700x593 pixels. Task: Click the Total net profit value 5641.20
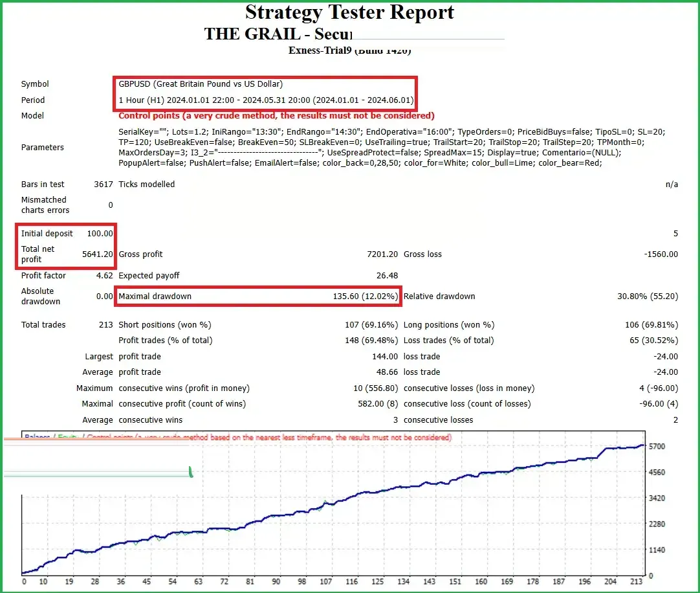coord(97,254)
